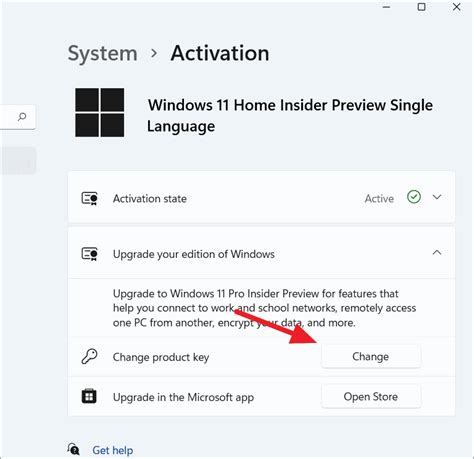The image size is (474, 459).
Task: Click the Upgrade to Windows 11 Pro description
Action: point(264,308)
